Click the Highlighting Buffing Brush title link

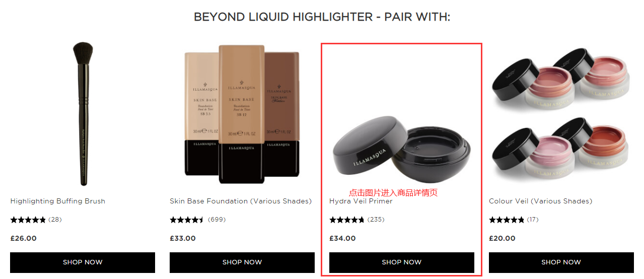pos(58,201)
